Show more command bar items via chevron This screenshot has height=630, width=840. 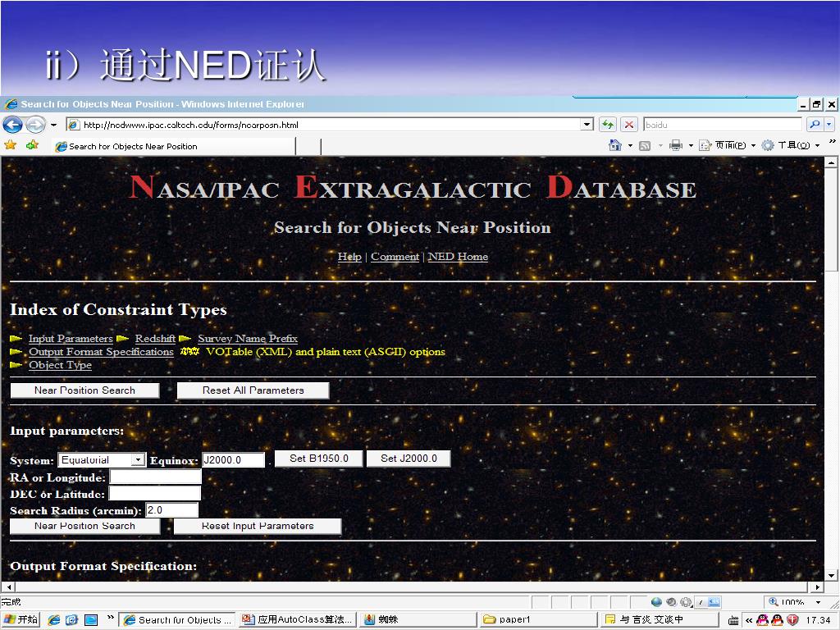point(832,141)
